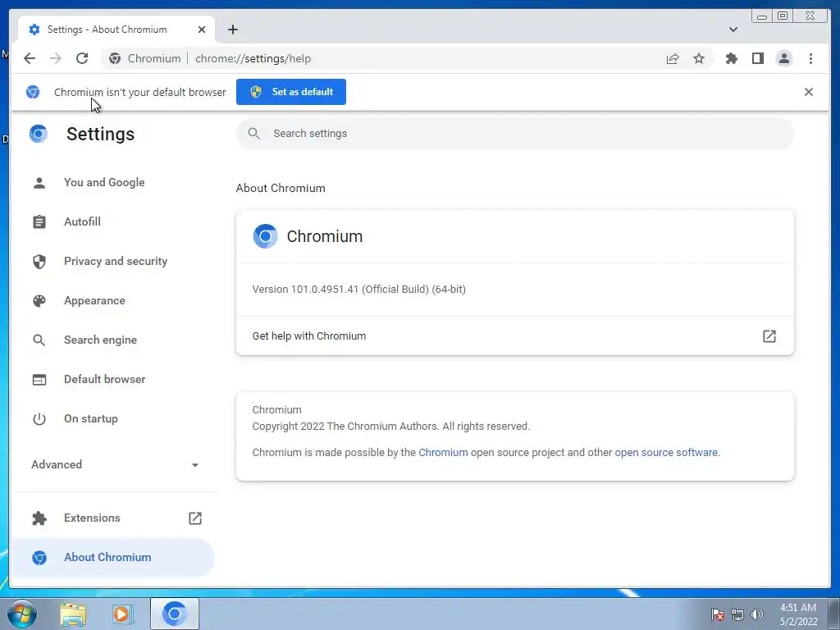Close the Settings - About Chromium tab
Viewport: 840px width, 630px height.
[202, 30]
